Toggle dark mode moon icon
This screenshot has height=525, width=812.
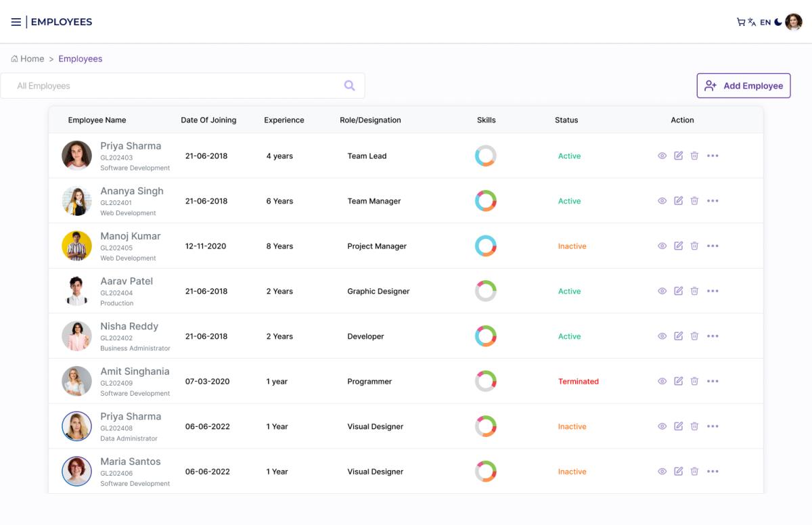click(x=778, y=22)
